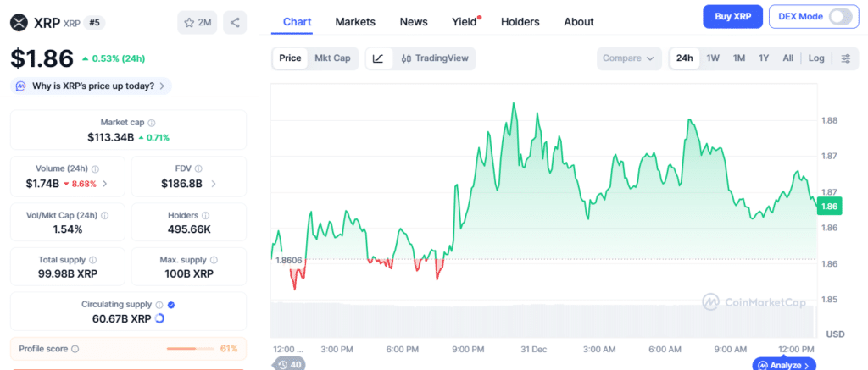Click the green 1.86 current price tag
Viewport: 868px width, 370px height.
click(829, 207)
